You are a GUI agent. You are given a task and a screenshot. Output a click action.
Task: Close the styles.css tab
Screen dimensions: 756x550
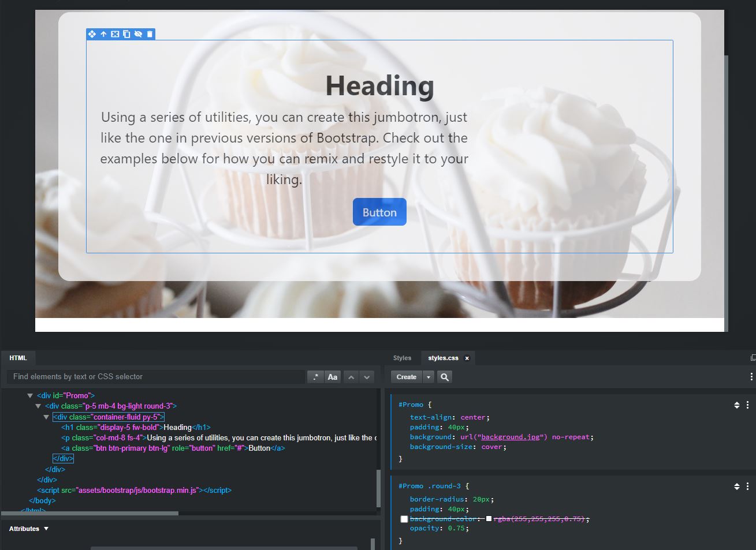tap(467, 358)
